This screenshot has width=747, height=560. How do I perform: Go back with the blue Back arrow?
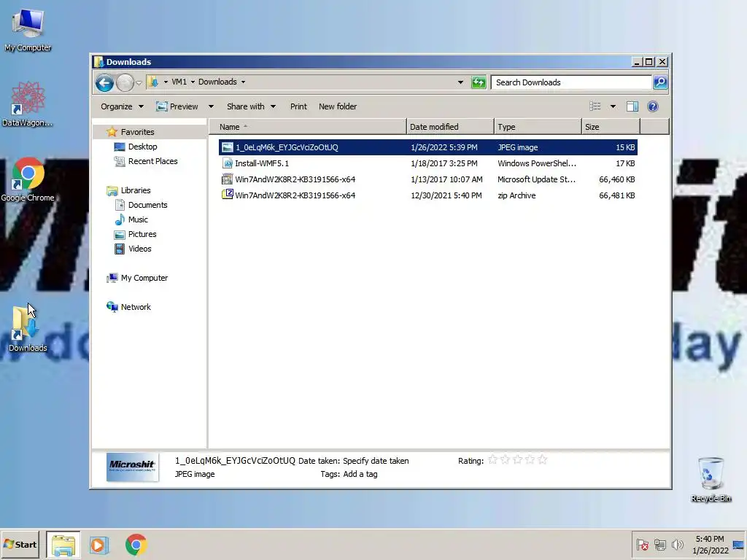pos(104,83)
